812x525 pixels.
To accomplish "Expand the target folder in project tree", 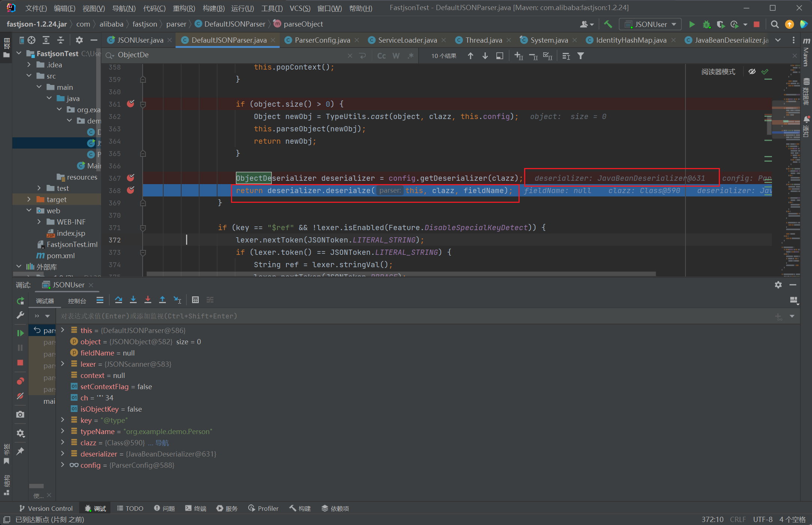I will click(29, 199).
